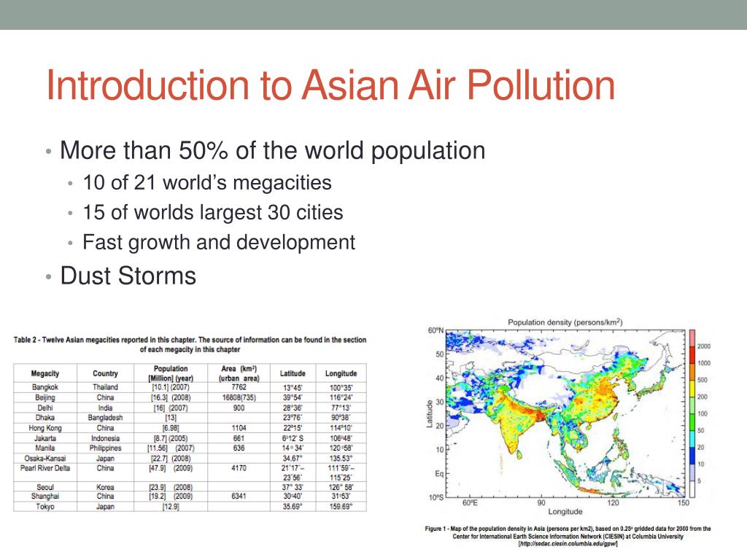
Task: Click the Table 2 caption about twelve Asian megacities
Action: [190, 344]
